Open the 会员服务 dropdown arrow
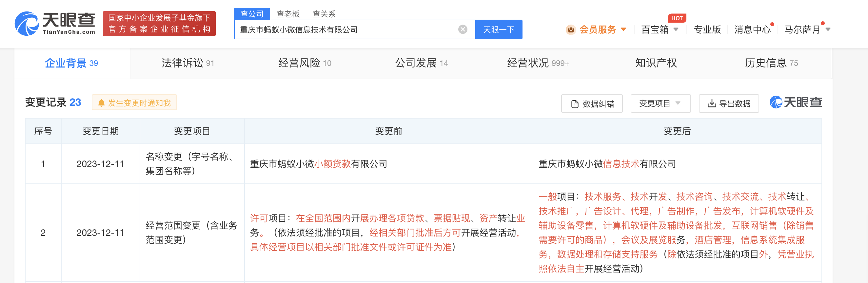Image resolution: width=868 pixels, height=283 pixels. point(623,29)
